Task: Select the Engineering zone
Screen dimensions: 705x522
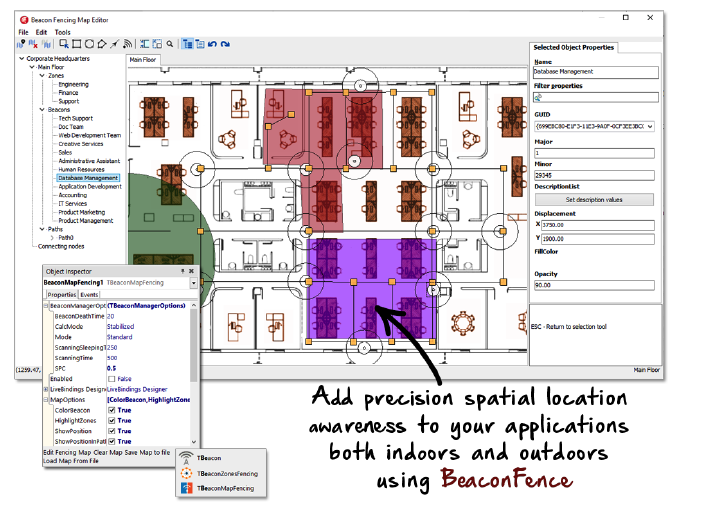Action: [73, 84]
